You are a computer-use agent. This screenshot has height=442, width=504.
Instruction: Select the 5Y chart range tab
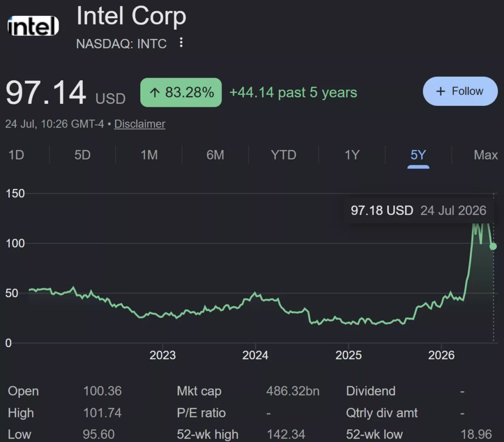tap(418, 155)
